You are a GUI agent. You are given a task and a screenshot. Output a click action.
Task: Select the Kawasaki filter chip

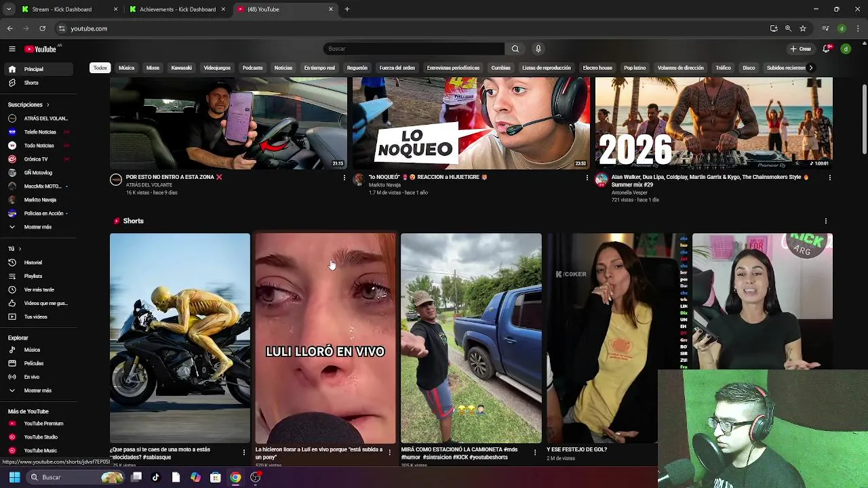pyautogui.click(x=182, y=68)
